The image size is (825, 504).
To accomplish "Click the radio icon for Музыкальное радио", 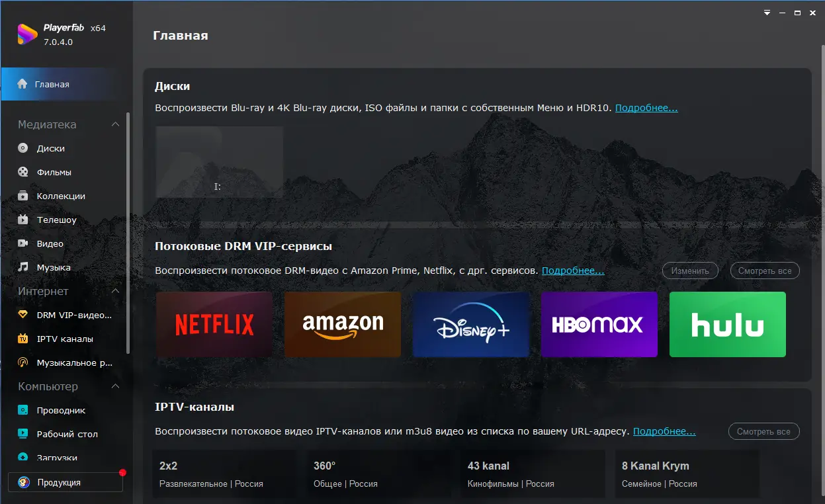I will click(23, 362).
